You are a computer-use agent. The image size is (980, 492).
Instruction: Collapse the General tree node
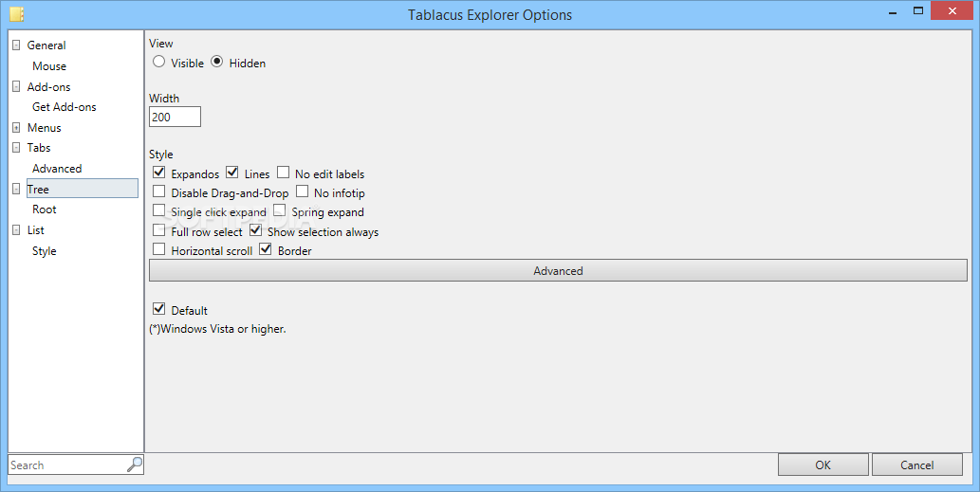16,45
